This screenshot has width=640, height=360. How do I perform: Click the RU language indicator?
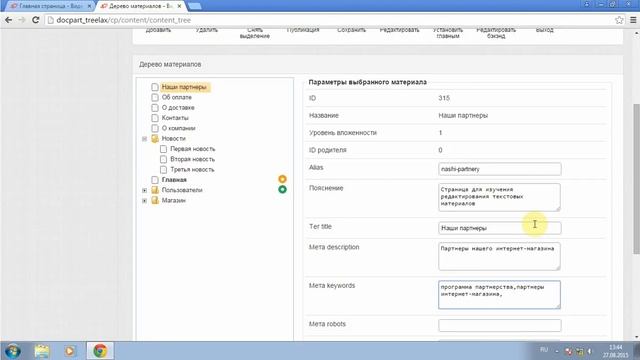(544, 350)
